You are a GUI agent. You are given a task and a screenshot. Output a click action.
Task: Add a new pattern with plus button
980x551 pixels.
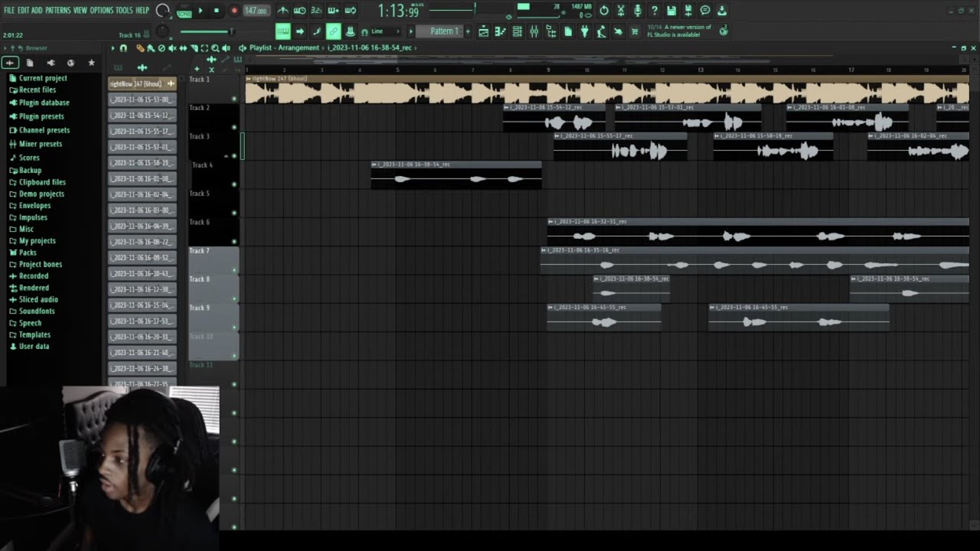point(469,31)
